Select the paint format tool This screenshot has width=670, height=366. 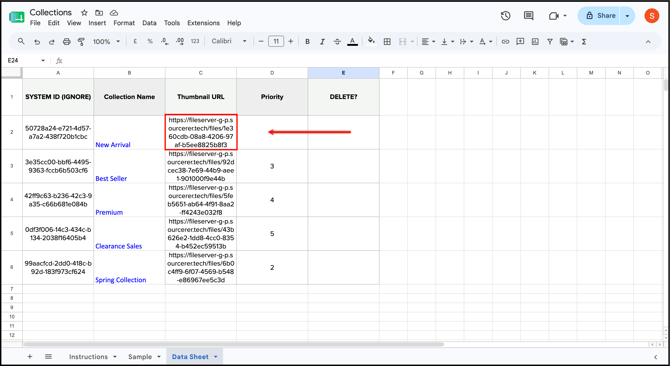[x=81, y=41]
